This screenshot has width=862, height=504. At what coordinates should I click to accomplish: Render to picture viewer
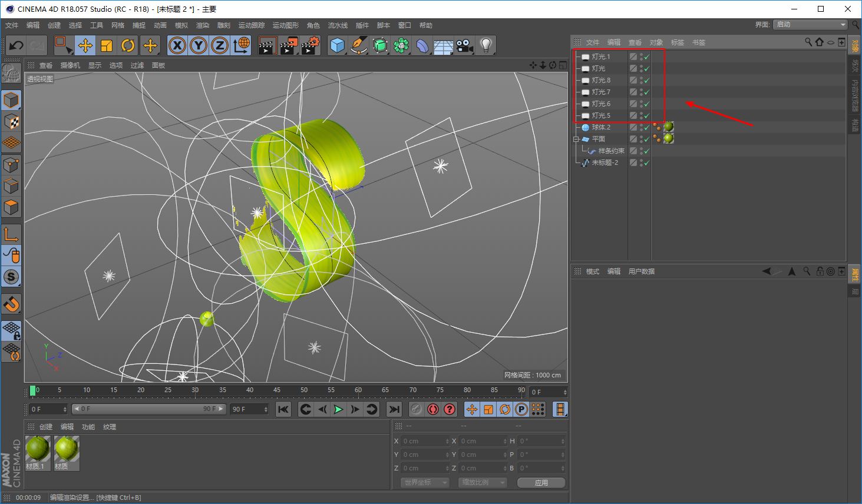pyautogui.click(x=289, y=45)
